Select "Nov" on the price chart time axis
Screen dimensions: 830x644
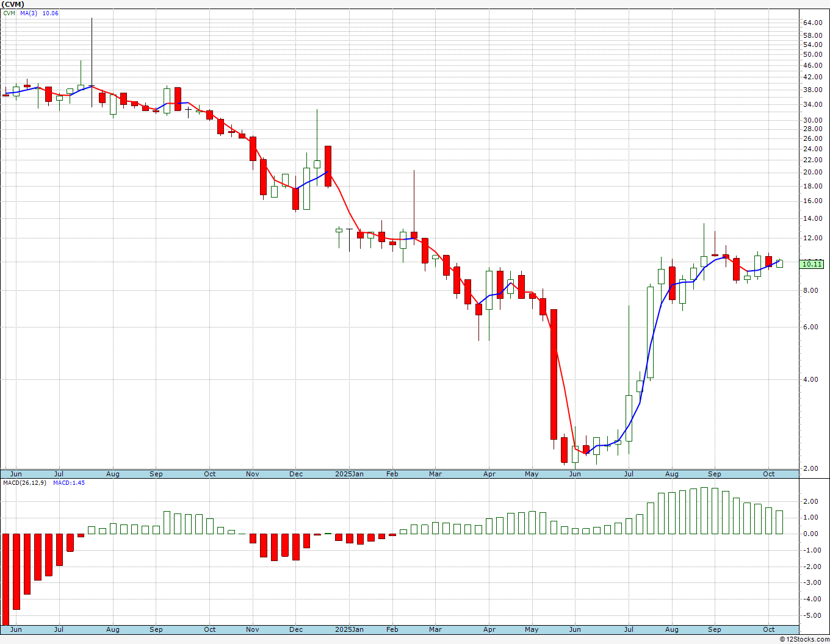(253, 474)
